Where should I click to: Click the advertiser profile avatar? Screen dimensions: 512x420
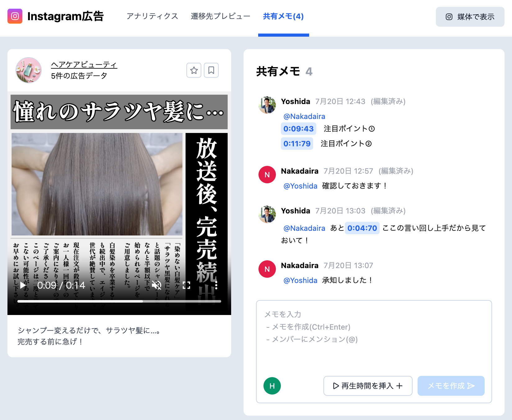coord(29,70)
